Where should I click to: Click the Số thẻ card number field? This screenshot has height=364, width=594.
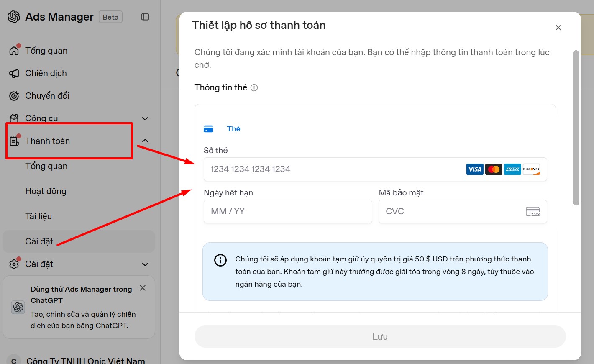pyautogui.click(x=375, y=169)
